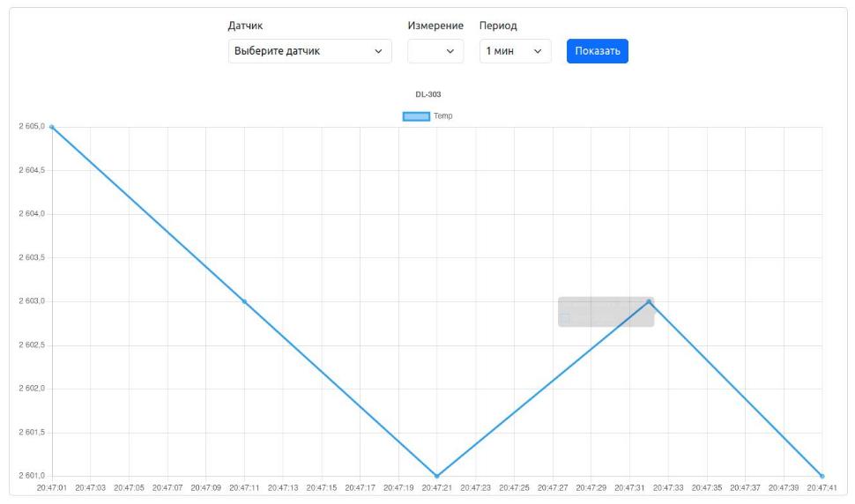Select the first data point at 2 605,0
This screenshot has width=855, height=504.
tap(52, 127)
